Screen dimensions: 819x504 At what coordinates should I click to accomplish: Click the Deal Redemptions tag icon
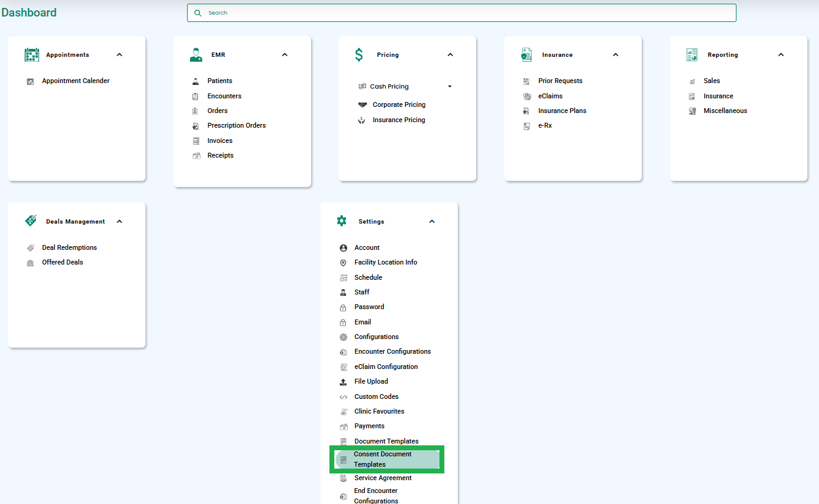31,248
